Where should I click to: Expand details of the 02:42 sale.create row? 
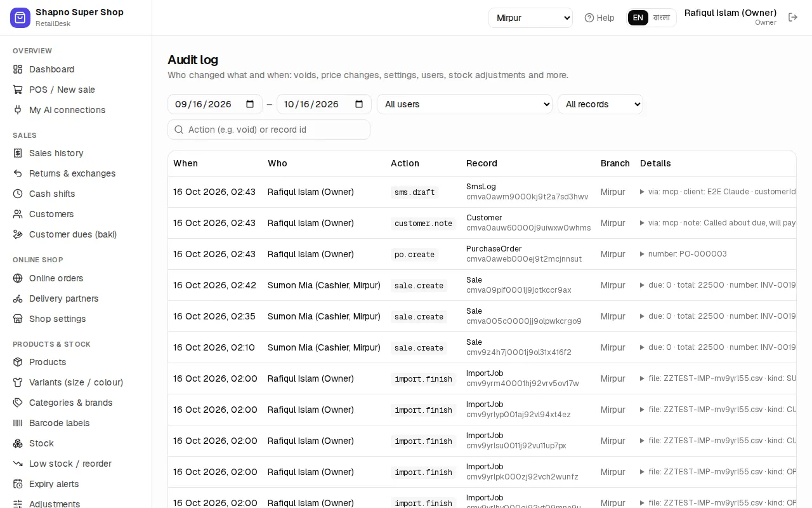[642, 285]
